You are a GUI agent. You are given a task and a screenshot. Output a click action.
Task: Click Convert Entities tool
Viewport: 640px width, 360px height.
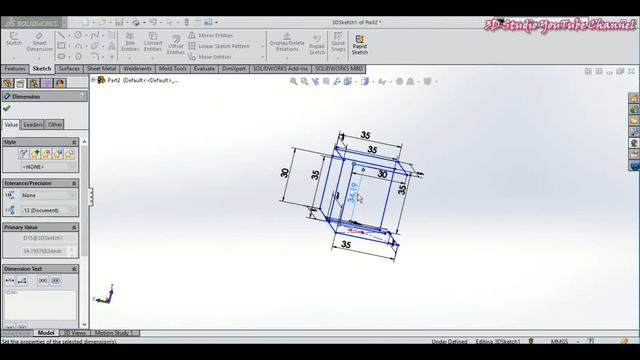tap(153, 42)
